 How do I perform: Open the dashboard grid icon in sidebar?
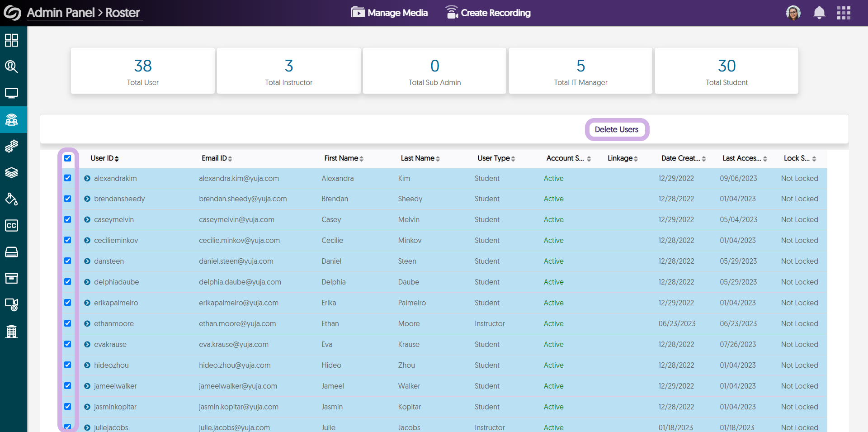point(11,40)
